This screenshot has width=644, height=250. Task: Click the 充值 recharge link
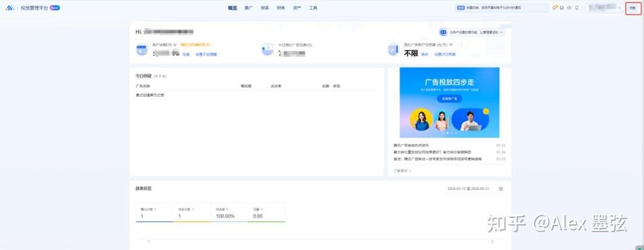coord(186,54)
